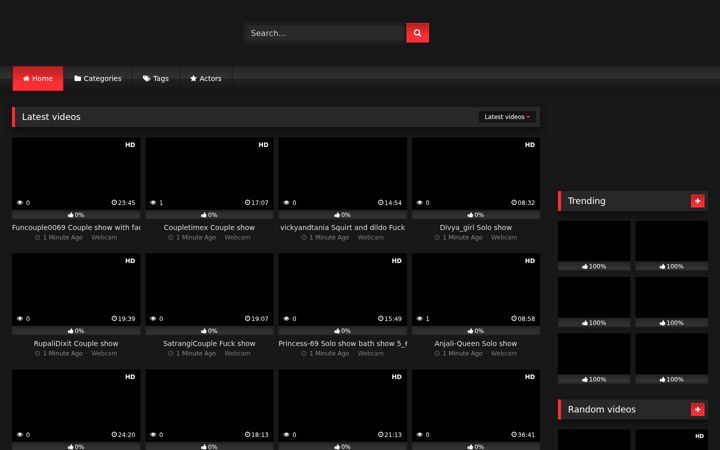This screenshot has height=450, width=720.
Task: Click the plus button in Random videos header
Action: (x=698, y=409)
